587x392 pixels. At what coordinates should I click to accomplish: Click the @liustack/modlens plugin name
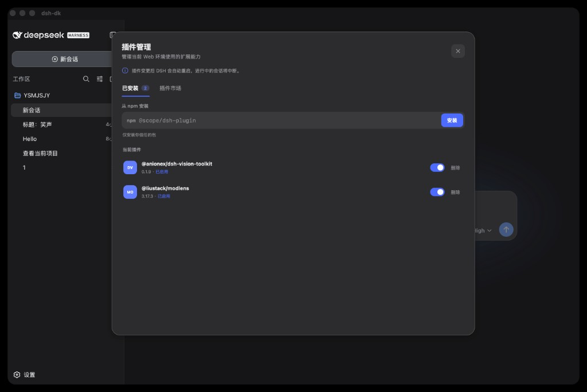coord(165,189)
